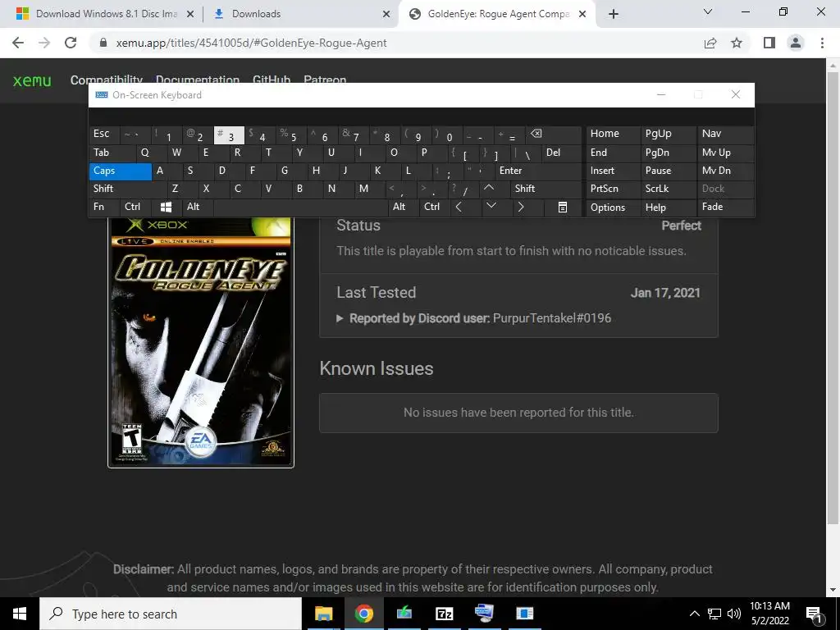Click the down arrow key on On-Screen Keyboard

tap(491, 206)
